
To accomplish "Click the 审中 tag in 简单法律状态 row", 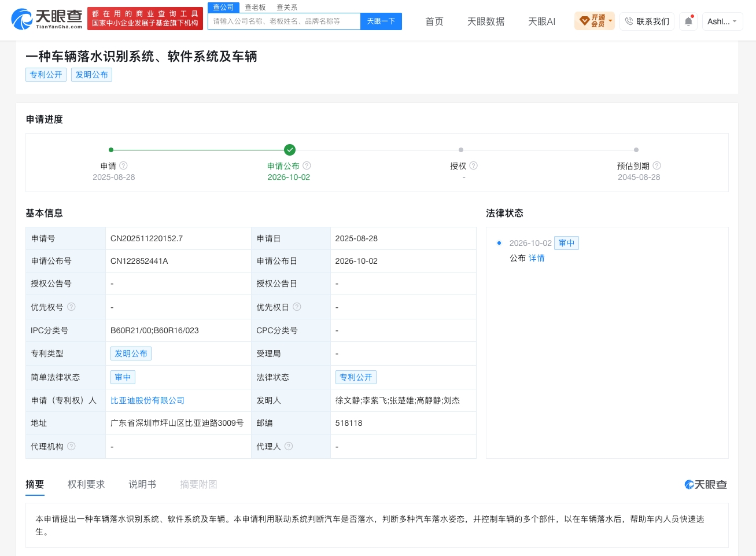I will click(123, 377).
